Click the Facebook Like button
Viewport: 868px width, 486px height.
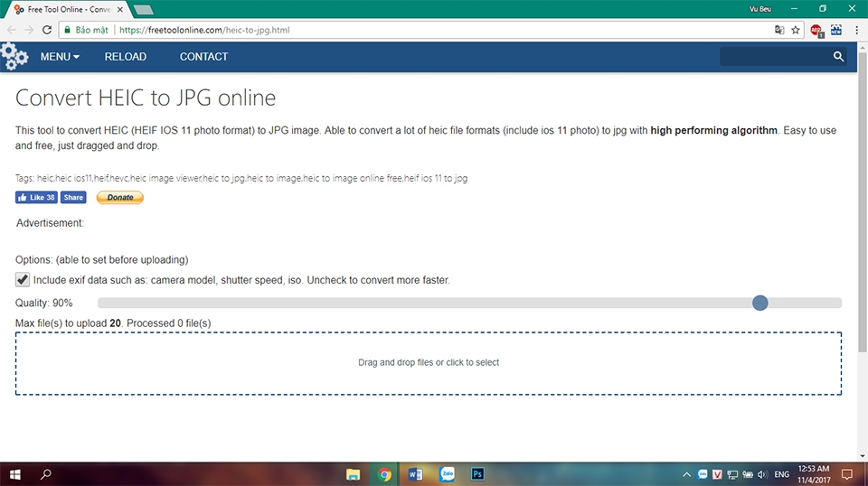point(36,198)
